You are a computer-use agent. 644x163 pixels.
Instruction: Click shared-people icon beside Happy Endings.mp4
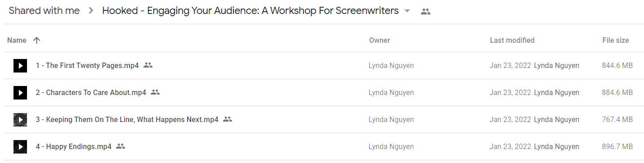pyautogui.click(x=121, y=146)
